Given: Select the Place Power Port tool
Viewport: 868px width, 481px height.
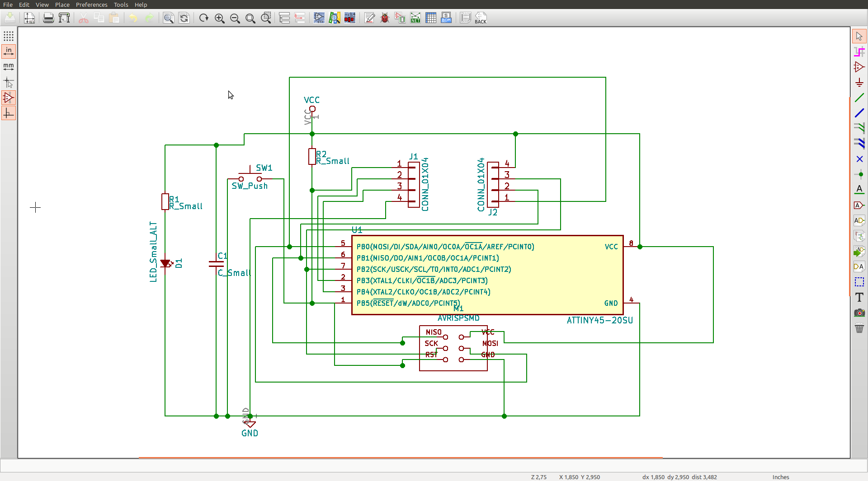Looking at the screenshot, I should (859, 83).
